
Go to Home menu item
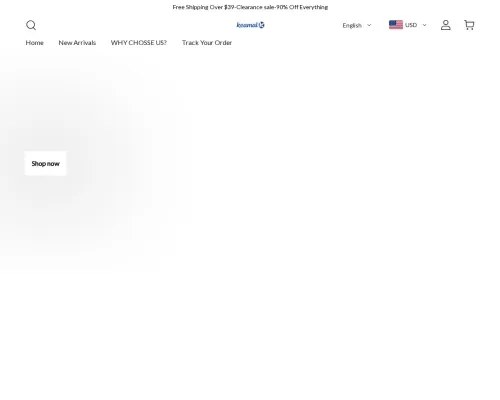pyautogui.click(x=35, y=43)
